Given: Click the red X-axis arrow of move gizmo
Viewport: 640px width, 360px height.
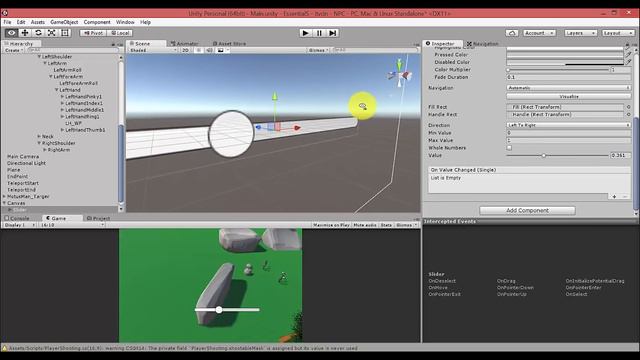Looking at the screenshot, I should tap(298, 128).
